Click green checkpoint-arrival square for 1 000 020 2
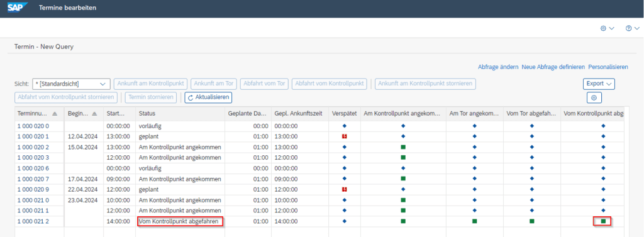 coord(403,146)
